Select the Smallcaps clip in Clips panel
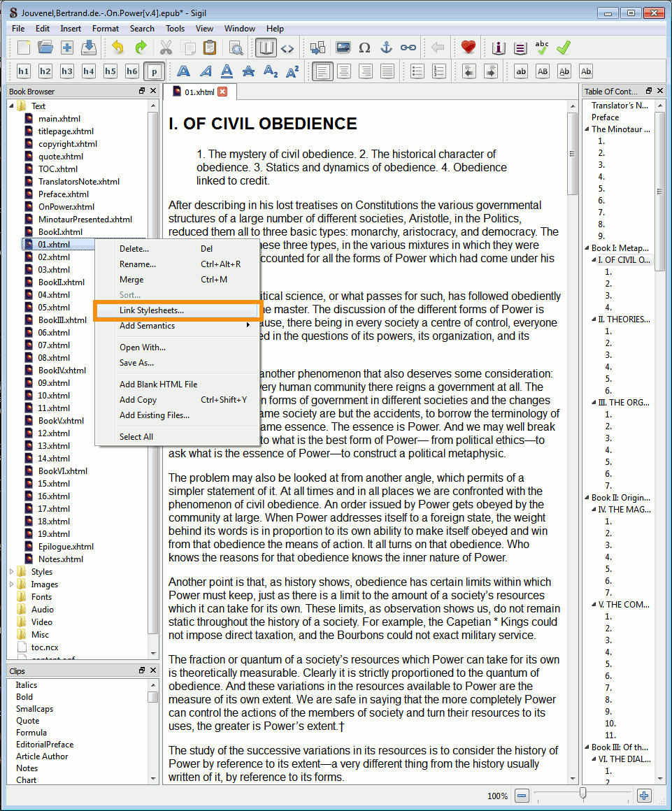Image resolution: width=672 pixels, height=811 pixels. [34, 709]
